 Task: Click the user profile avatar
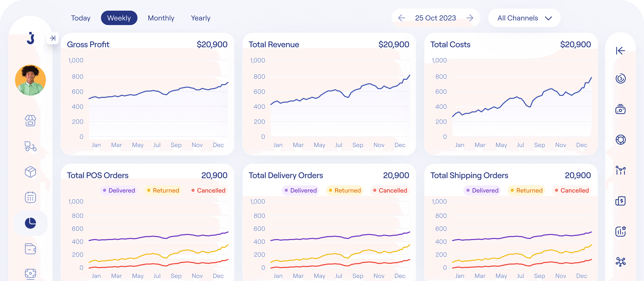[30, 80]
